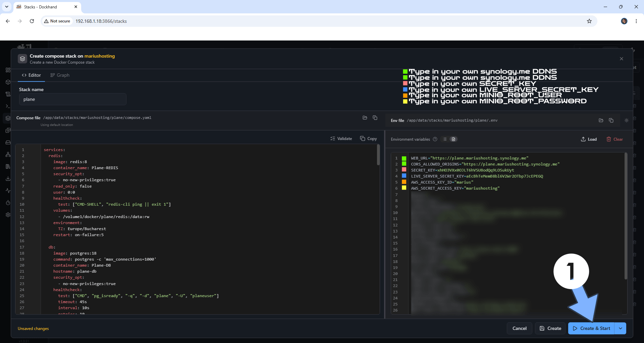The width and height of the screenshot is (644, 343).
Task: Click Create & Start button
Action: 591,328
